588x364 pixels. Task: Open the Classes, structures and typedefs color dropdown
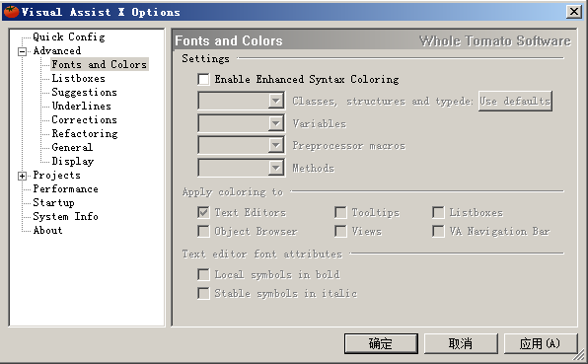(276, 101)
